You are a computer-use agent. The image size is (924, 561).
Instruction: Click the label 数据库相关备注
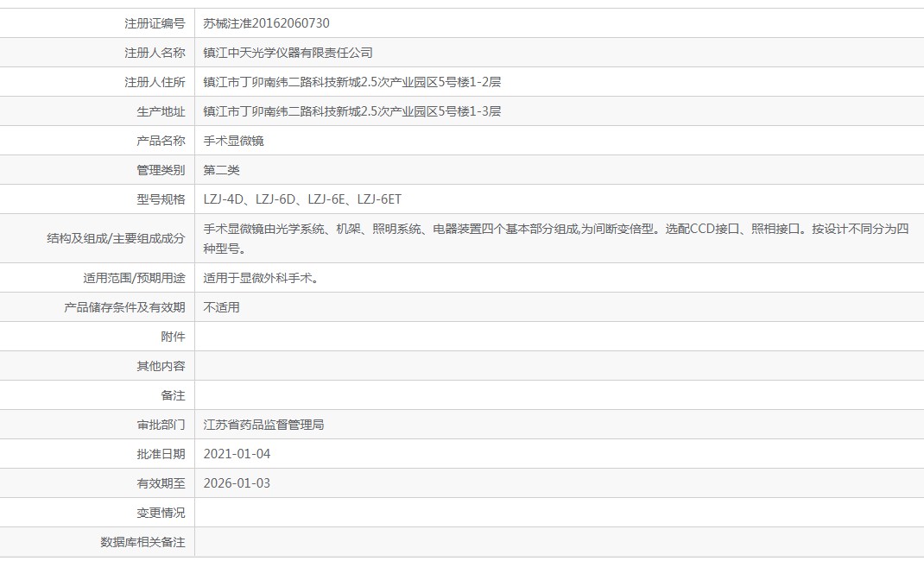pyautogui.click(x=142, y=542)
